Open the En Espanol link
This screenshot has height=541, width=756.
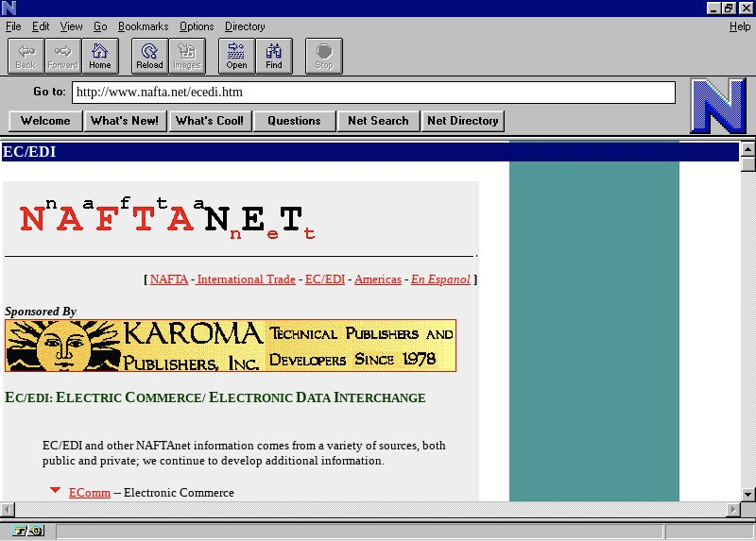point(439,279)
